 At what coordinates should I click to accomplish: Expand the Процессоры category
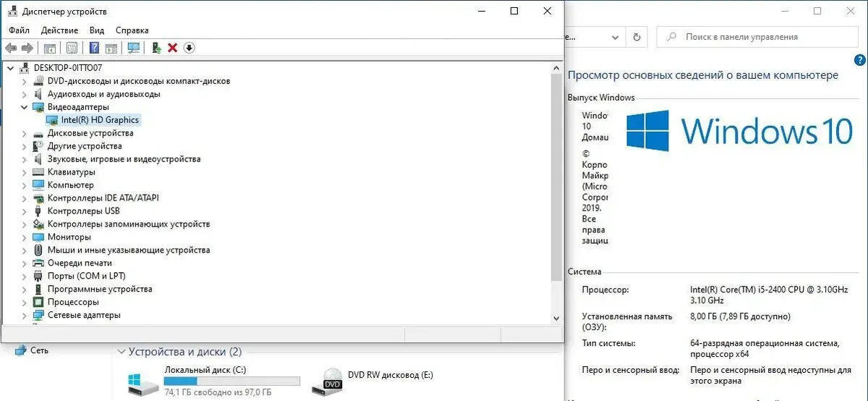(x=24, y=303)
